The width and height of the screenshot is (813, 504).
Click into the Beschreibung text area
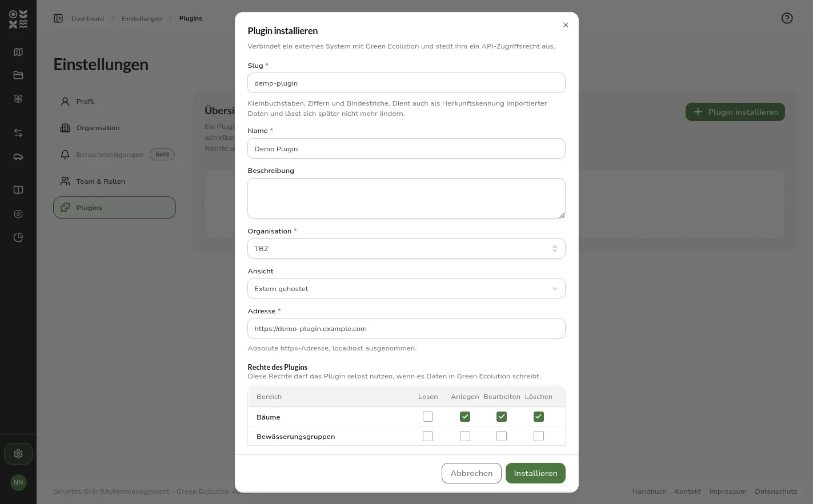(x=406, y=198)
